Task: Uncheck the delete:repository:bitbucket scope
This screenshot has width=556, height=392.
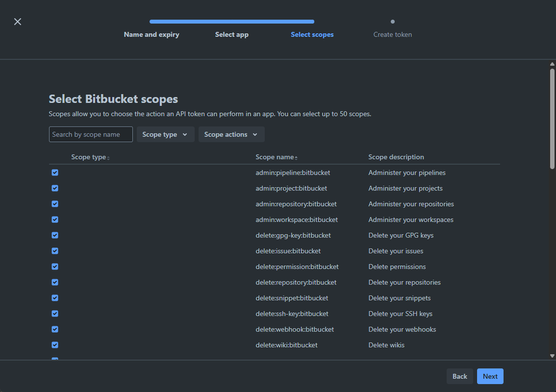Action: 55,282
